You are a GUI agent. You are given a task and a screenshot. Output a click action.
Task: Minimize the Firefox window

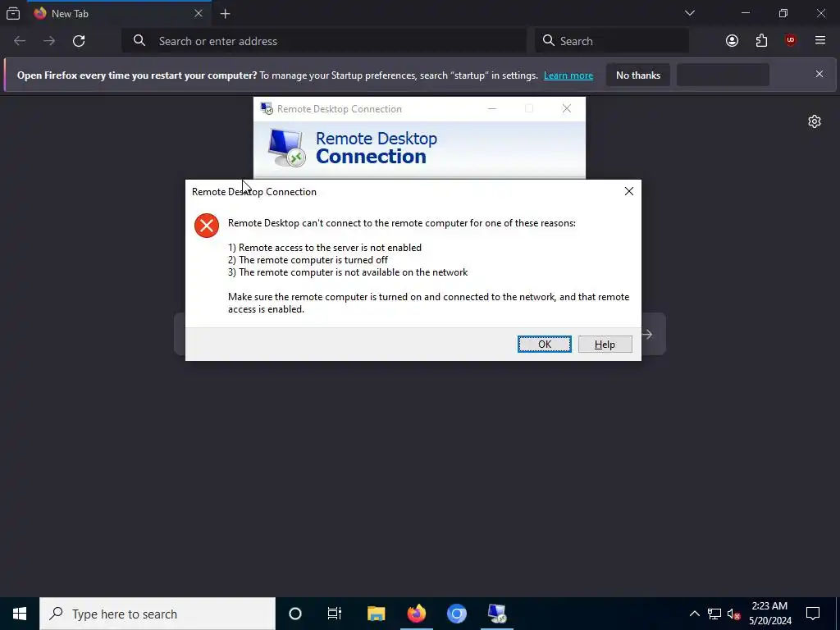(x=746, y=13)
